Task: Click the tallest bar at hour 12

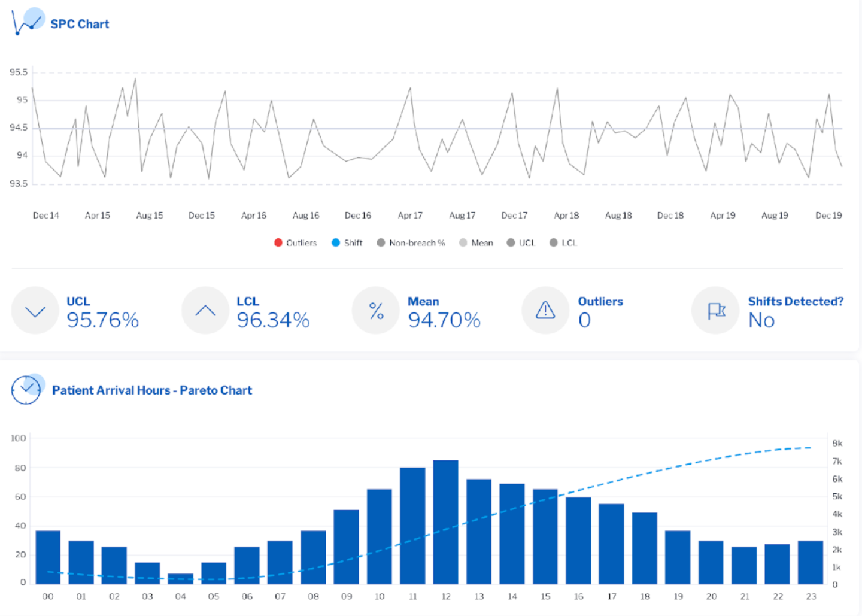Action: click(x=446, y=522)
